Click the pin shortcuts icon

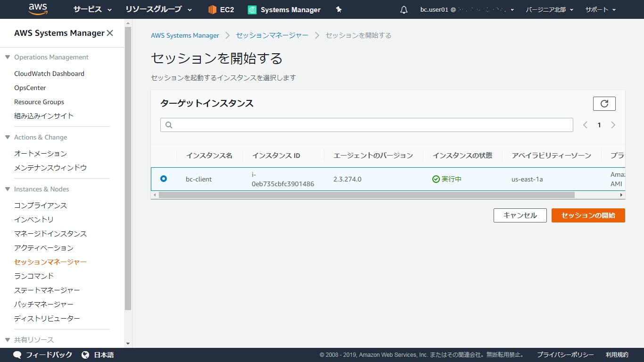(x=339, y=9)
